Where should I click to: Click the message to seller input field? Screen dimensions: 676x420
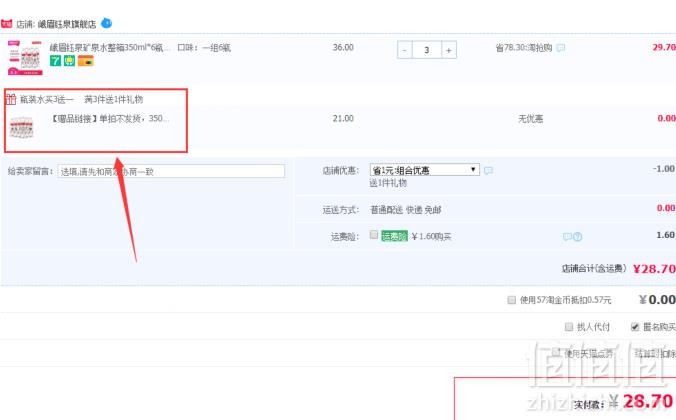(x=171, y=171)
